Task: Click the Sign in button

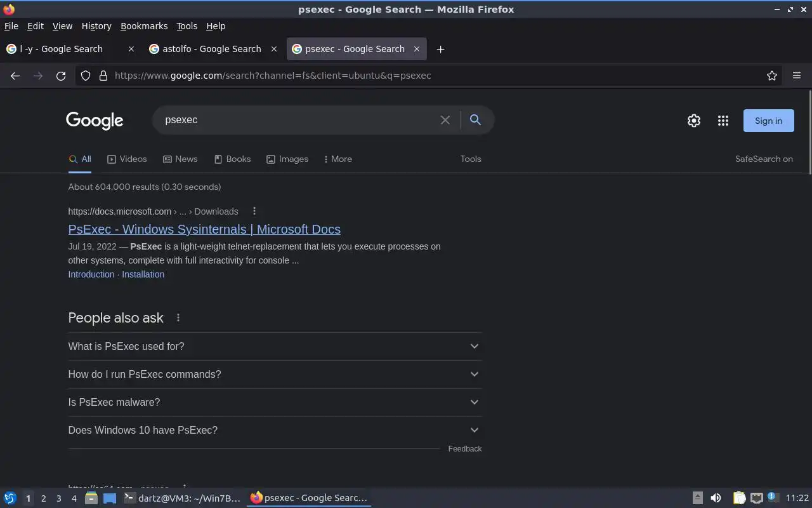Action: (x=768, y=121)
